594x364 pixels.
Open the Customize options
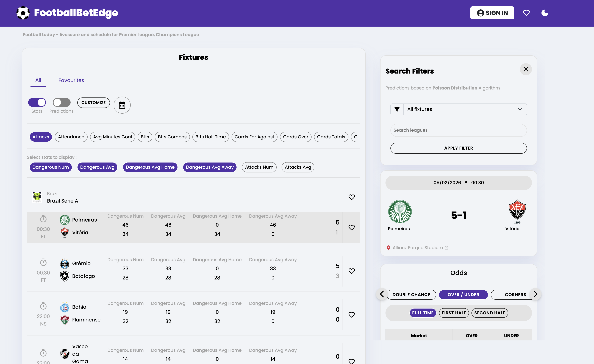(x=94, y=103)
